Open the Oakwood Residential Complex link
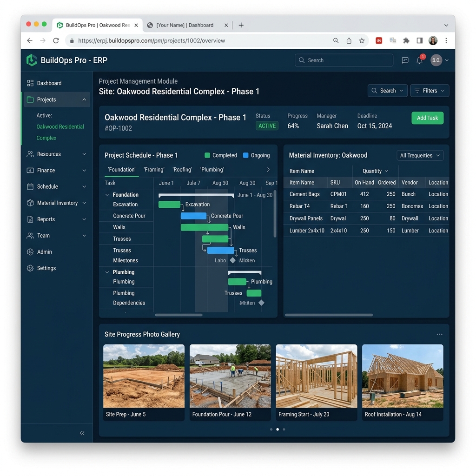476x476 pixels. (59, 131)
